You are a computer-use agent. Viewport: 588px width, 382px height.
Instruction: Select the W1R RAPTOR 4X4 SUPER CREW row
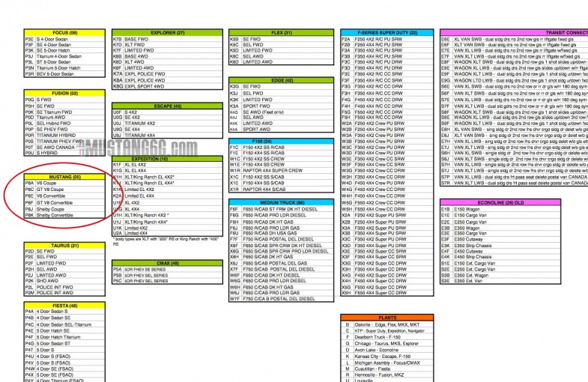[x=281, y=170]
